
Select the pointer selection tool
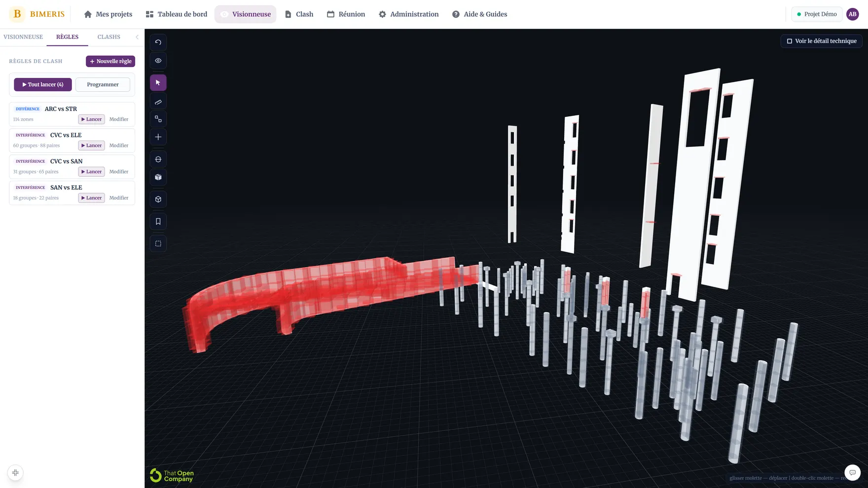pos(158,83)
